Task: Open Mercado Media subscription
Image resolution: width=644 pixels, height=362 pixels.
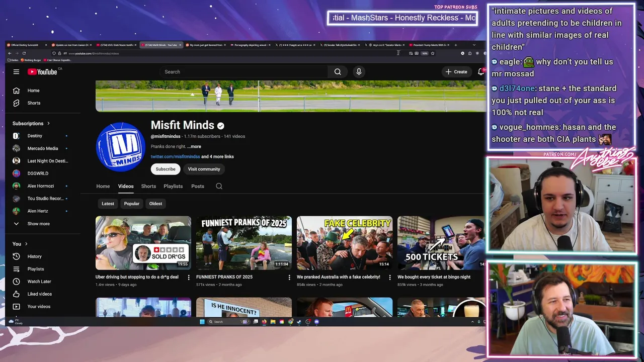Action: pos(42,148)
